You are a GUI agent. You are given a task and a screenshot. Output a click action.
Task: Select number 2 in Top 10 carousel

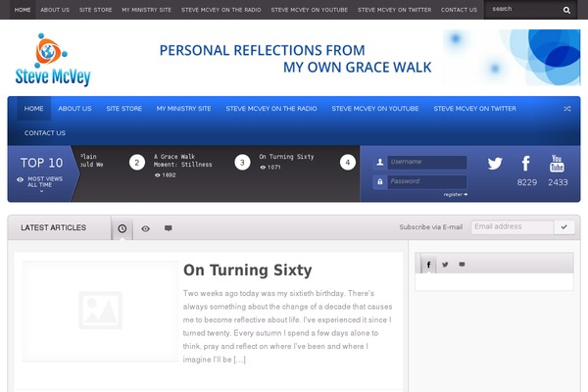click(137, 163)
